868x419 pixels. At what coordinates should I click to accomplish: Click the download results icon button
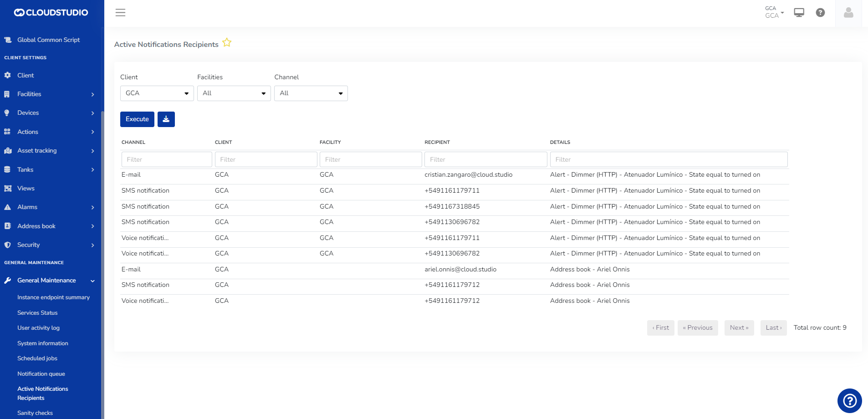click(166, 119)
